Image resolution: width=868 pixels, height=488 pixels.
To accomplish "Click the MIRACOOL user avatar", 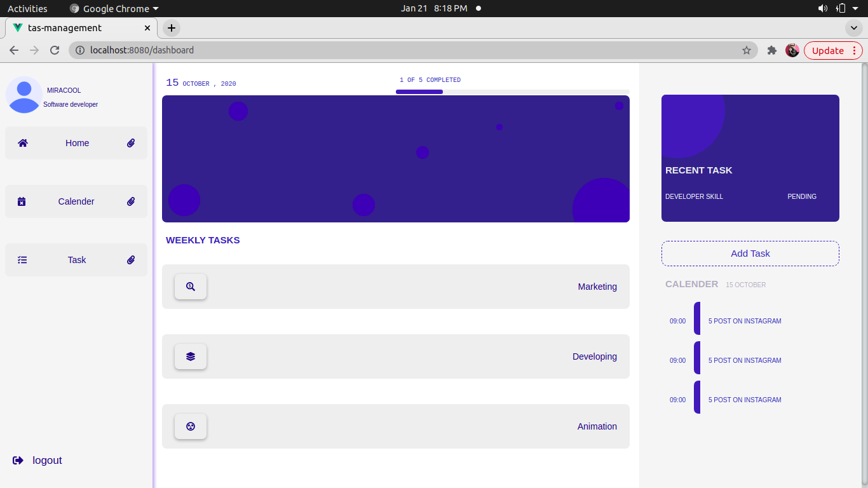I will click(24, 94).
